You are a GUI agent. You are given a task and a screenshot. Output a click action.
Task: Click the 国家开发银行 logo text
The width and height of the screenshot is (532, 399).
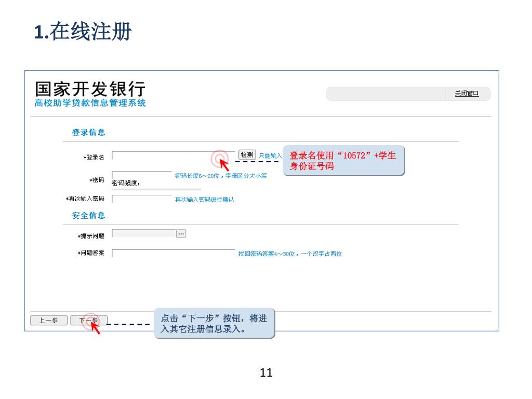tap(90, 89)
